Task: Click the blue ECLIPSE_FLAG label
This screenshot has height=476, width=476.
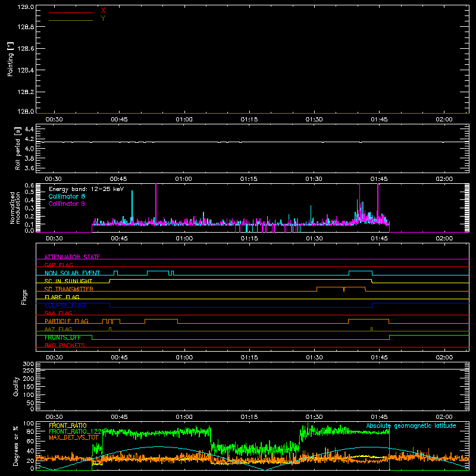Action: tap(65, 305)
